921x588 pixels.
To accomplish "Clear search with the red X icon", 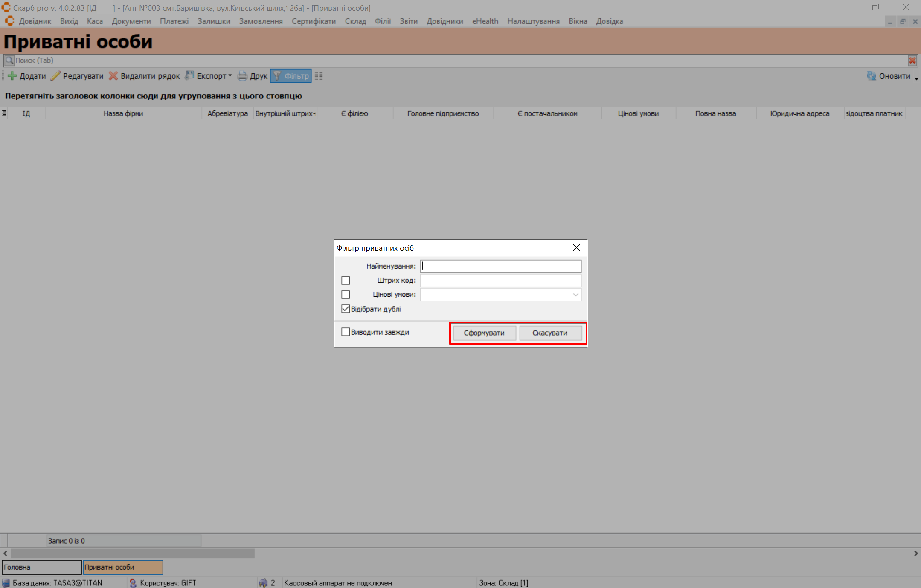I will (x=912, y=61).
